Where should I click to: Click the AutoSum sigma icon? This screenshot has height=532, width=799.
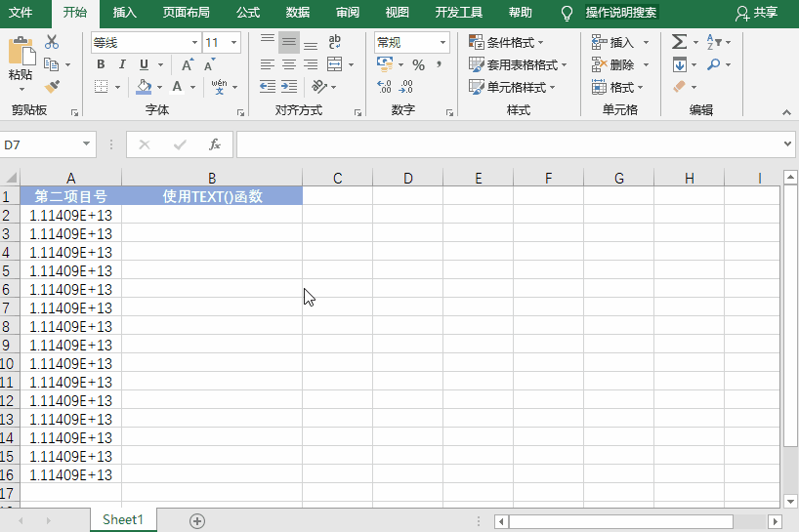point(679,42)
